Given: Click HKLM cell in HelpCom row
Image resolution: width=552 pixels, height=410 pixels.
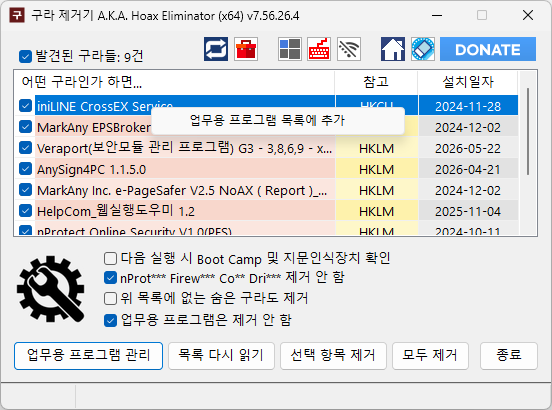Looking at the screenshot, I should (376, 211).
